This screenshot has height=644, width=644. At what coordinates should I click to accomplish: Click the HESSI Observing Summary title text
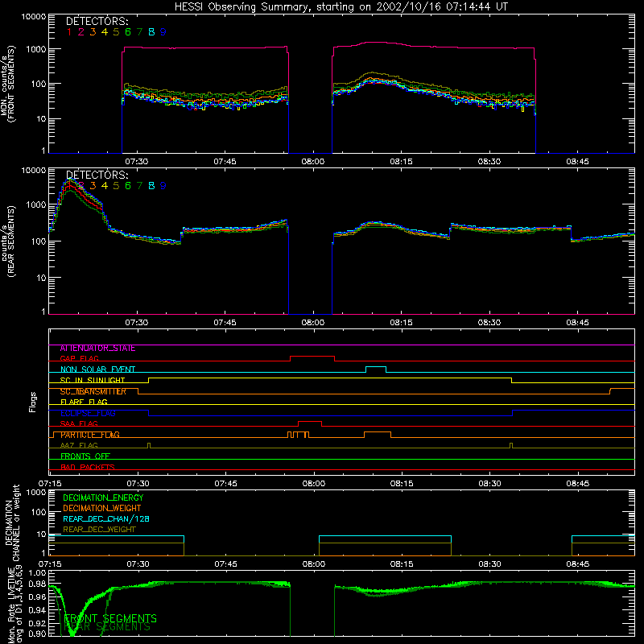coord(341,7)
